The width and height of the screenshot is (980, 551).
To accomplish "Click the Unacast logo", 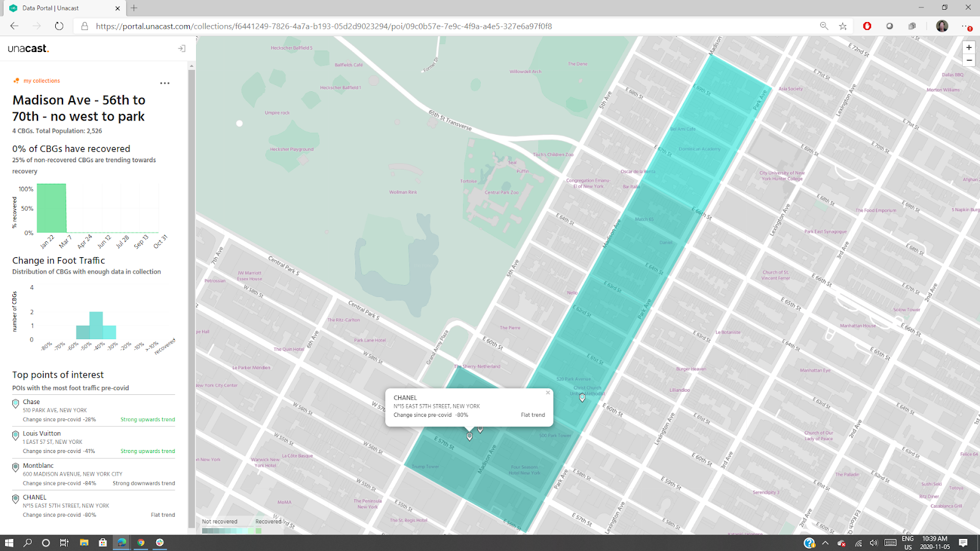I will point(28,48).
